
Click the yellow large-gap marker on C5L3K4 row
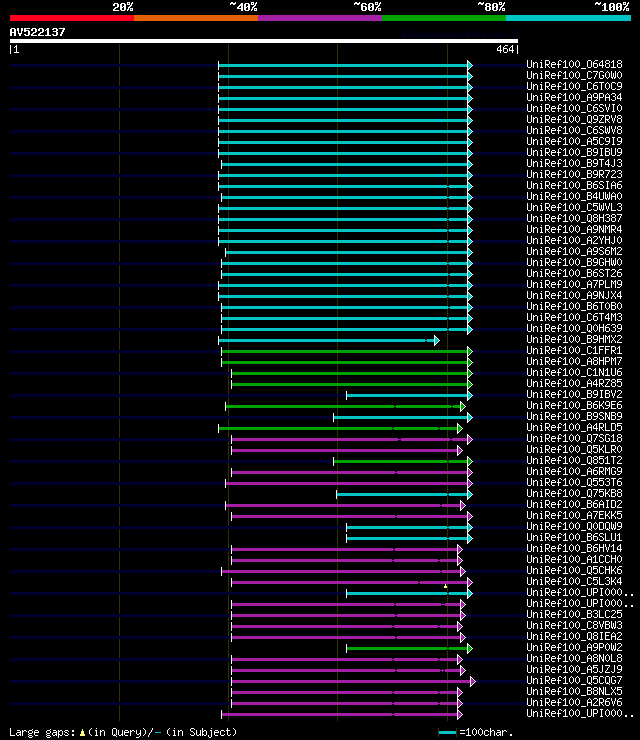pos(446,586)
